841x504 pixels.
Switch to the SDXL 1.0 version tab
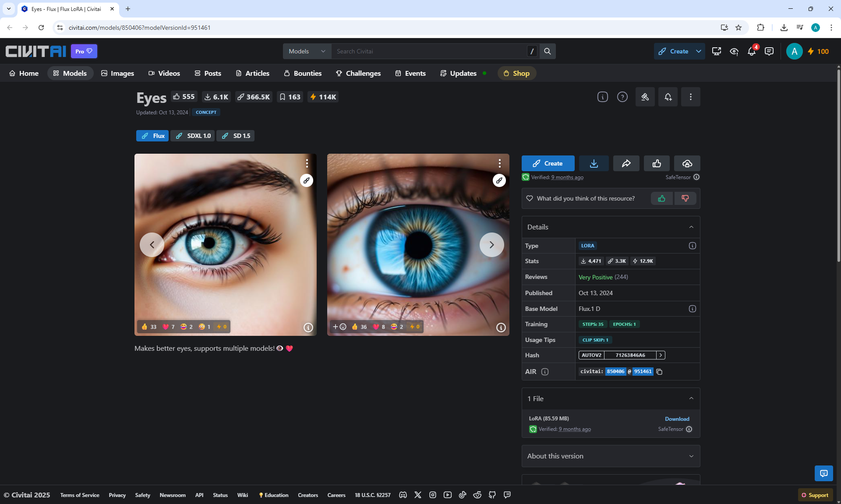(193, 136)
